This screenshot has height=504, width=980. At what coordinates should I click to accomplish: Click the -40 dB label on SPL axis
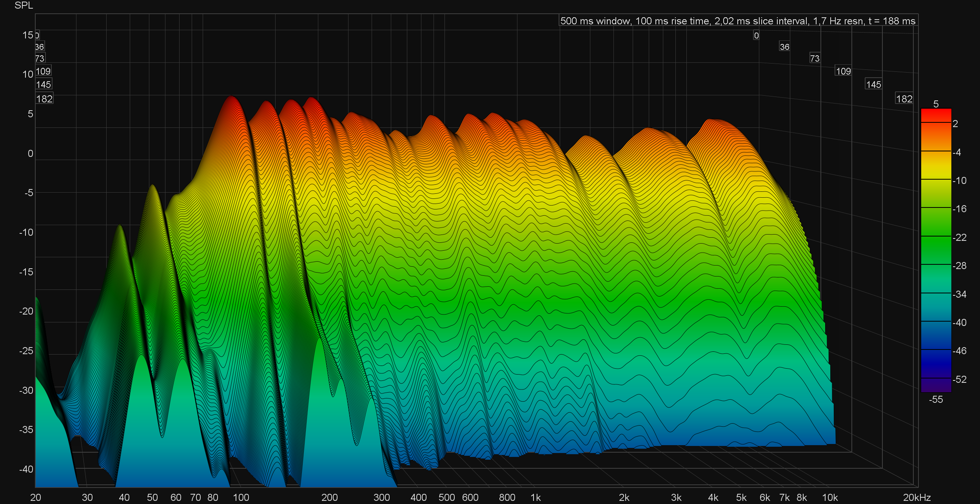click(x=26, y=469)
